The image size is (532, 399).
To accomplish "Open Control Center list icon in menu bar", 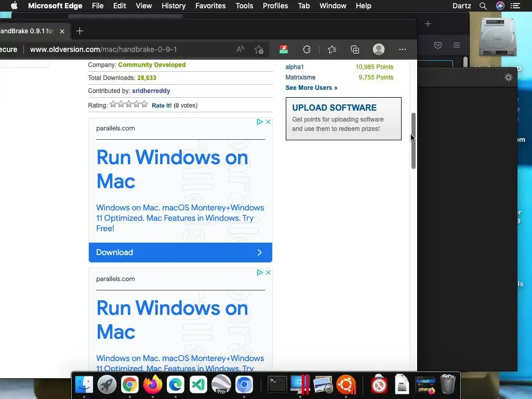I will [x=515, y=6].
